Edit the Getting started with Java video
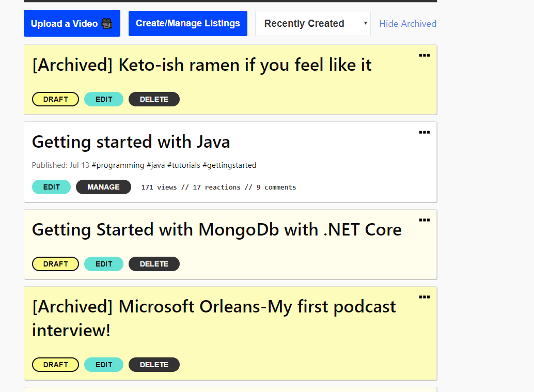Viewport: 534px width, 392px height. click(x=51, y=187)
